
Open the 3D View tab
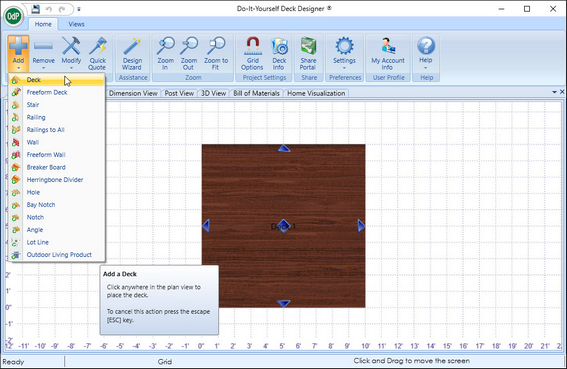point(213,93)
